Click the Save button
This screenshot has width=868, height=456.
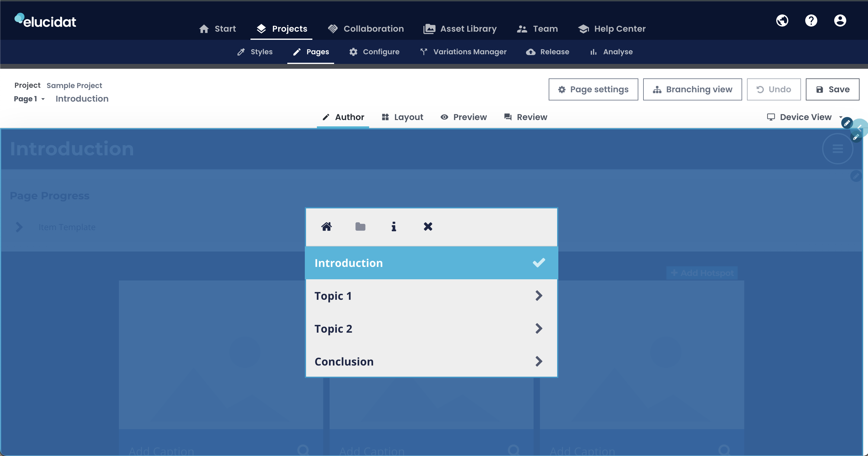832,89
